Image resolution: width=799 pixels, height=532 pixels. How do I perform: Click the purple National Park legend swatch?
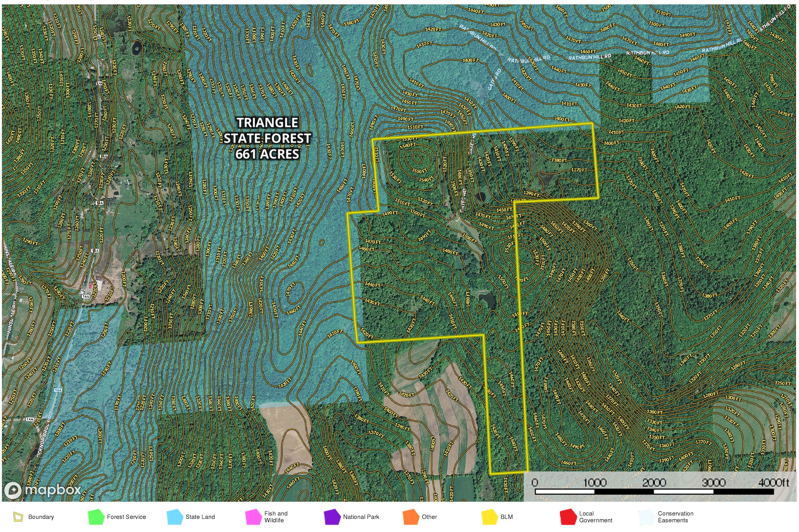332,517
